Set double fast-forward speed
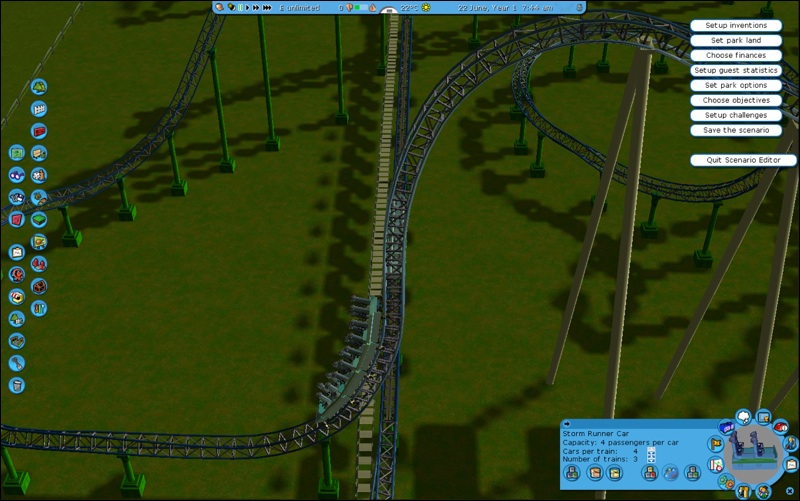The image size is (800, 501). click(256, 8)
